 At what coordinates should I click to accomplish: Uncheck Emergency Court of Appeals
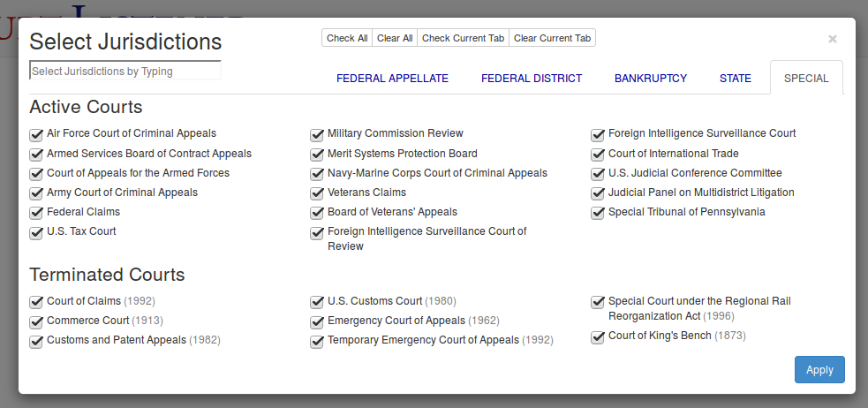[x=317, y=321]
